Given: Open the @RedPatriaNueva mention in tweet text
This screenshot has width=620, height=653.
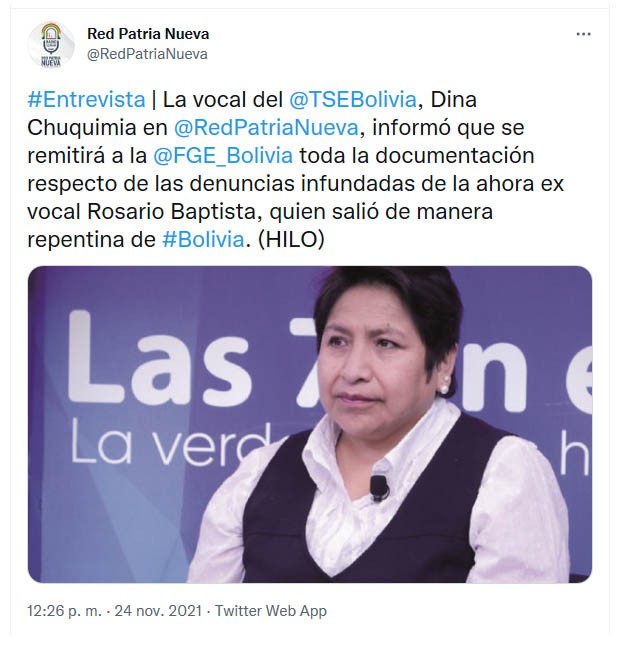Looking at the screenshot, I should coord(266,128).
